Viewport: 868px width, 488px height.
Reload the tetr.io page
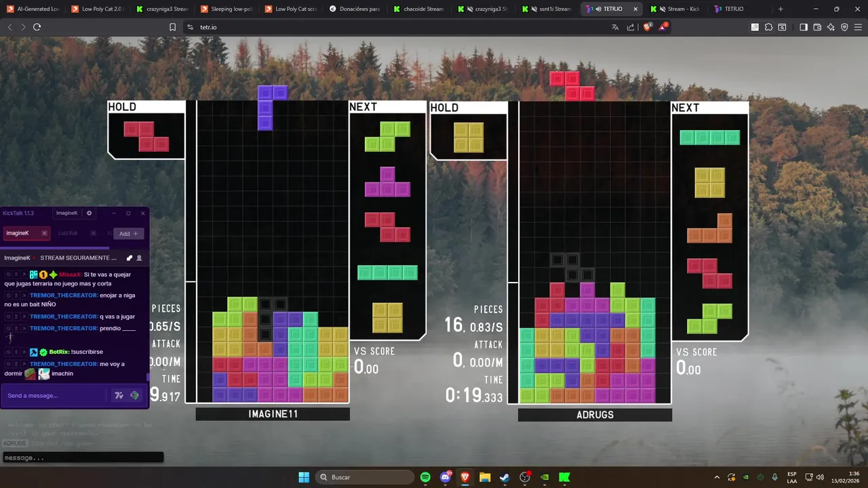click(x=37, y=27)
